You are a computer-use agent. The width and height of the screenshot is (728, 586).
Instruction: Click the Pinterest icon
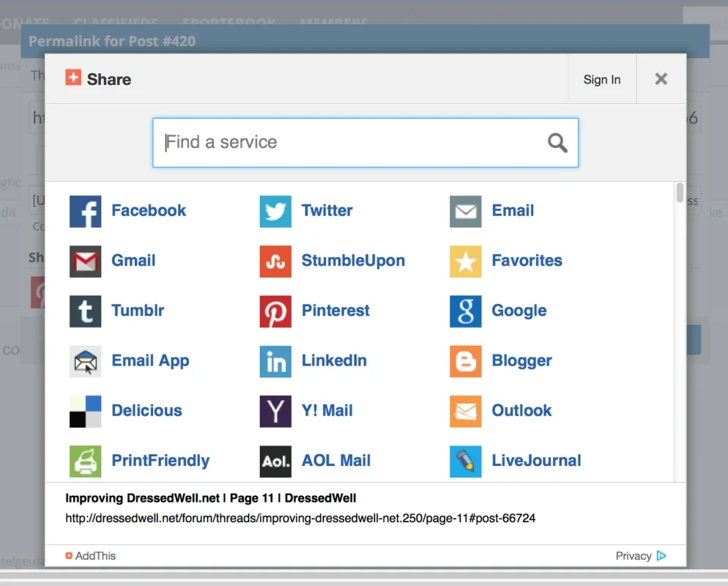point(275,311)
